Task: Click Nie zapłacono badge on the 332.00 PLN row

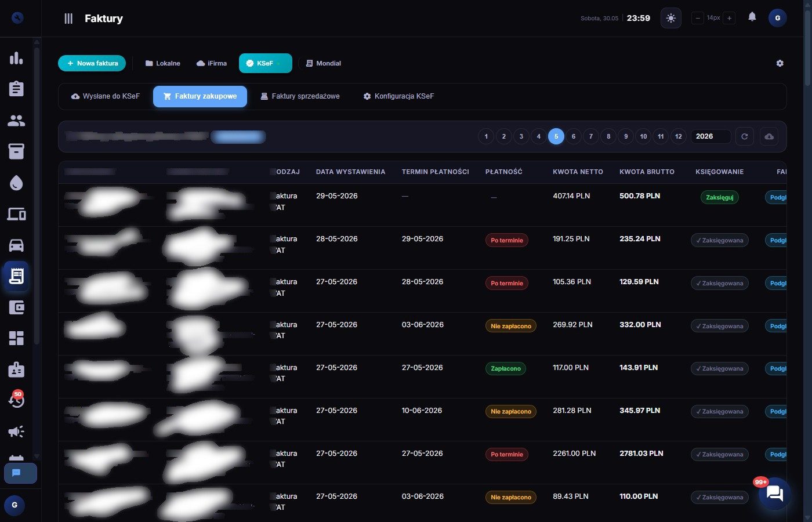Action: click(510, 326)
